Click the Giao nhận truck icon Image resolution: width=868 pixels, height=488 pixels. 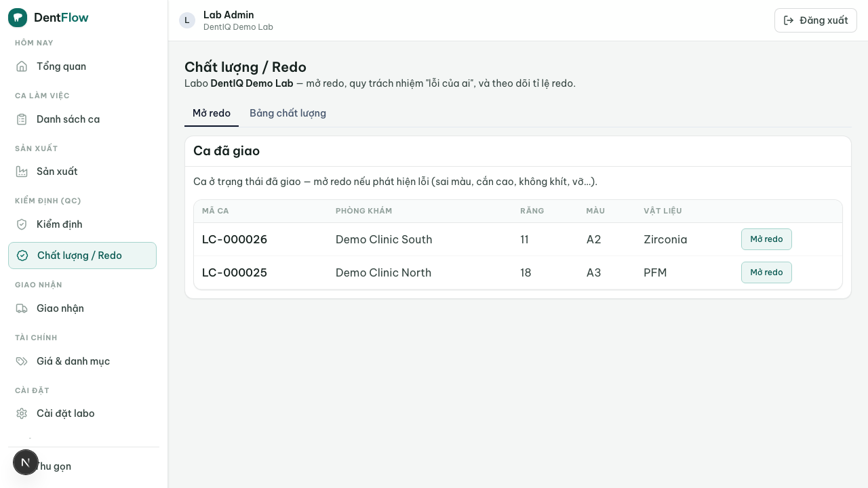click(x=22, y=308)
